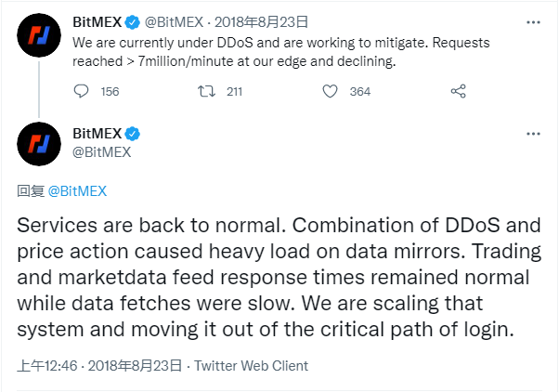The image size is (559, 392).
Task: Click the retweet icon on first tweet
Action: tap(209, 91)
